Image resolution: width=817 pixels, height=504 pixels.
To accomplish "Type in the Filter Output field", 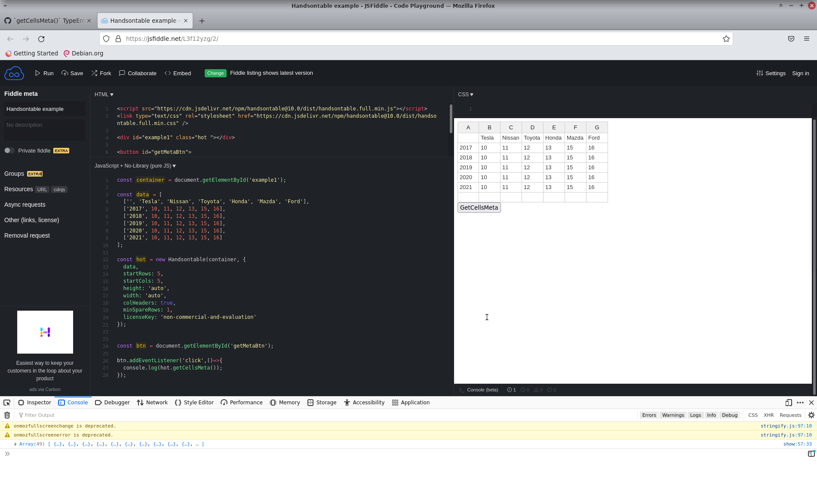I will point(41,415).
